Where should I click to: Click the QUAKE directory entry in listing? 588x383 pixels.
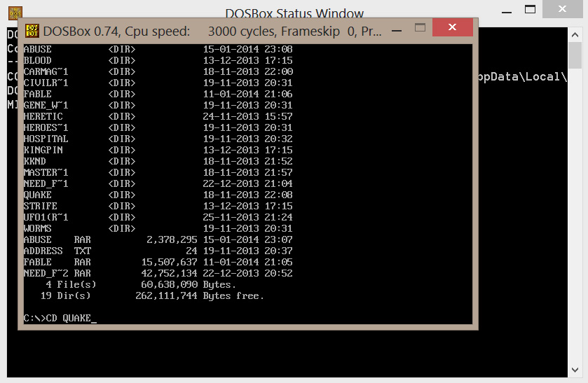[x=158, y=195]
